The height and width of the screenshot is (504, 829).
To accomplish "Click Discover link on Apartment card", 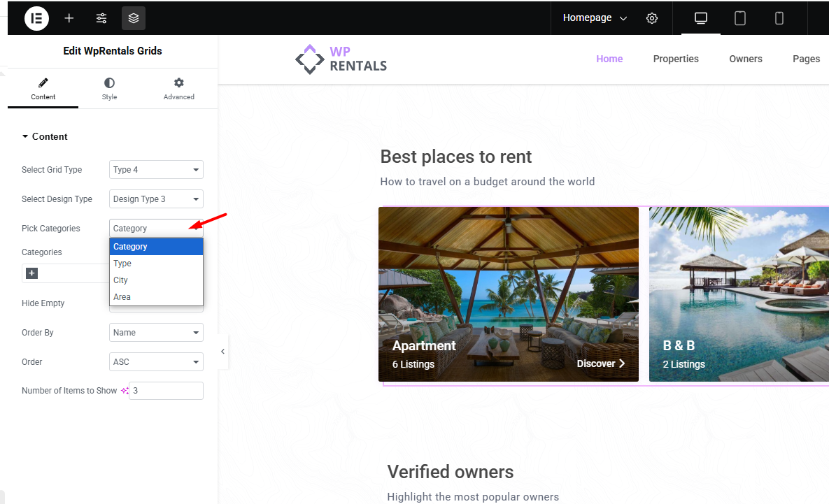I will click(x=600, y=363).
